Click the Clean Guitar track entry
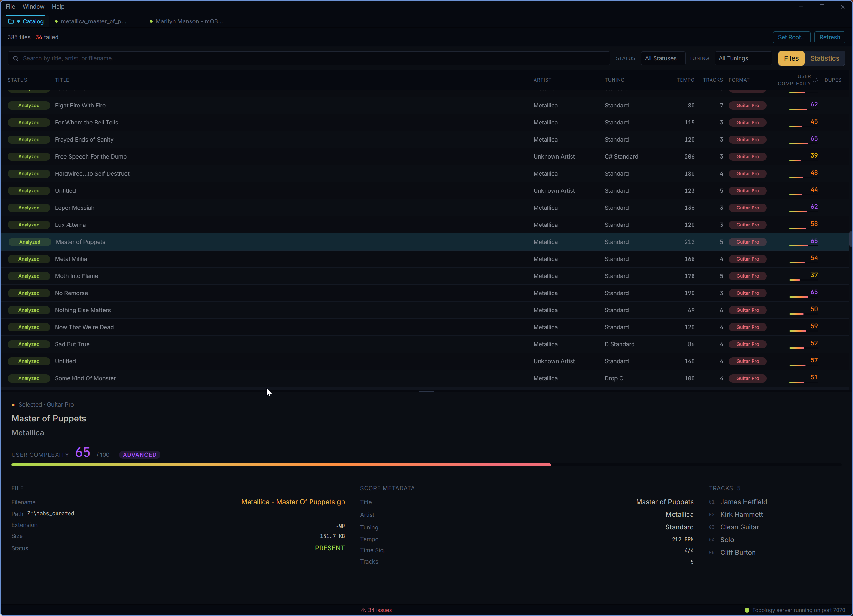This screenshot has width=853, height=616. coord(739,527)
